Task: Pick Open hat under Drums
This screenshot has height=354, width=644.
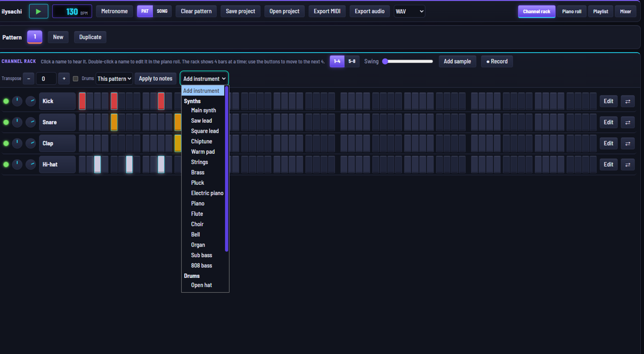Action: [203, 285]
